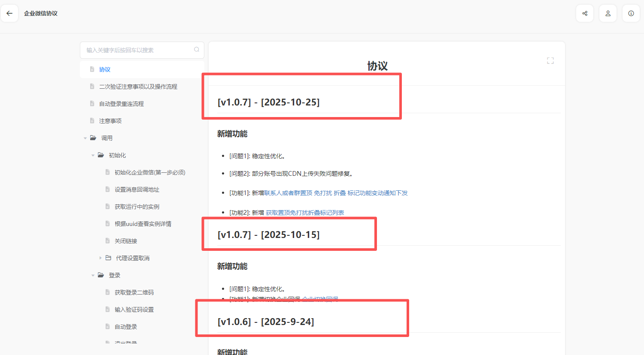Viewport: 644px width, 355px height.
Task: Open 获取登录二维码 page
Action: click(142, 292)
